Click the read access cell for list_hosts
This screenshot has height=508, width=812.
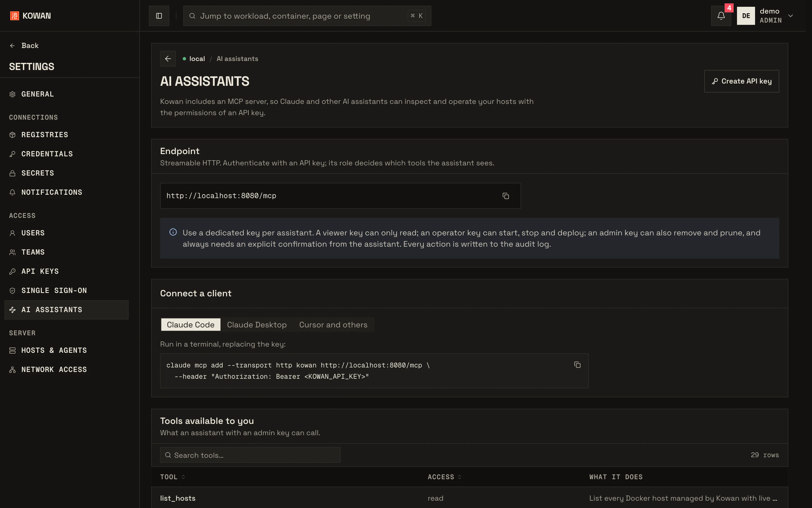[x=436, y=498]
